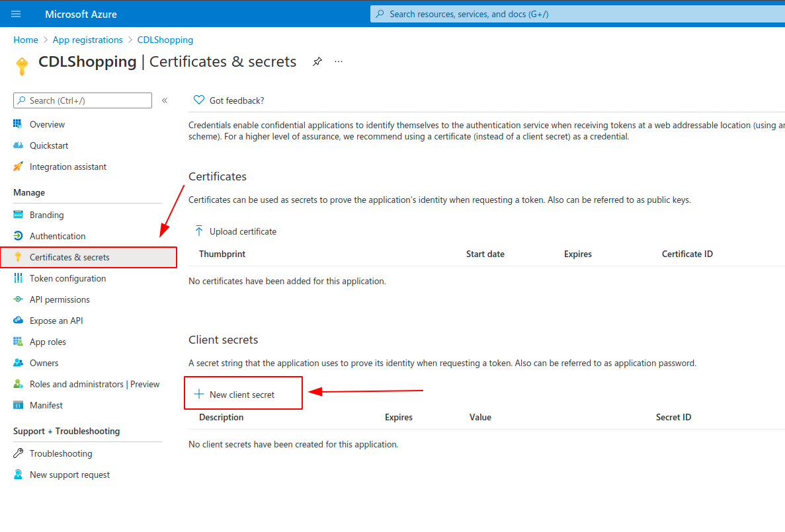Click the Authentication icon

18,236
